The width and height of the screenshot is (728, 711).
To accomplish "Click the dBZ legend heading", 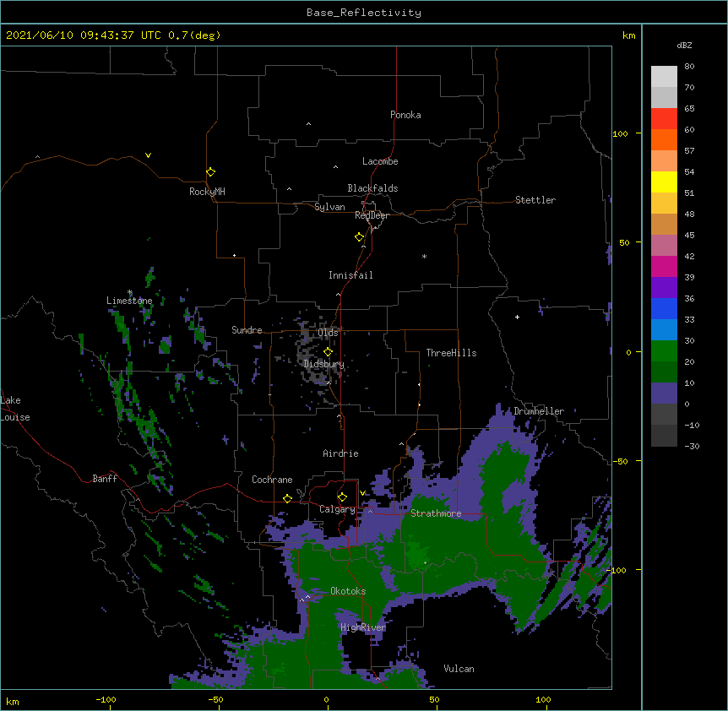I will point(684,46).
